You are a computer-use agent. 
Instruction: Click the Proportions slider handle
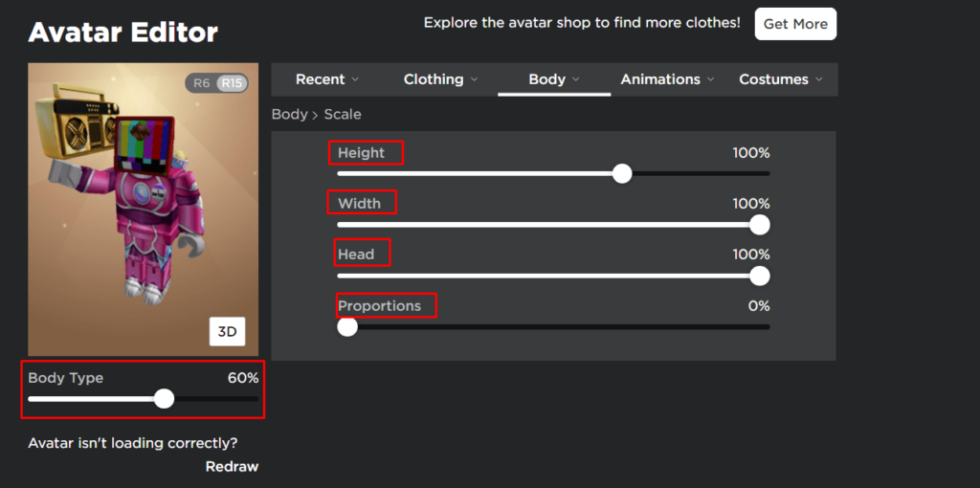(346, 327)
